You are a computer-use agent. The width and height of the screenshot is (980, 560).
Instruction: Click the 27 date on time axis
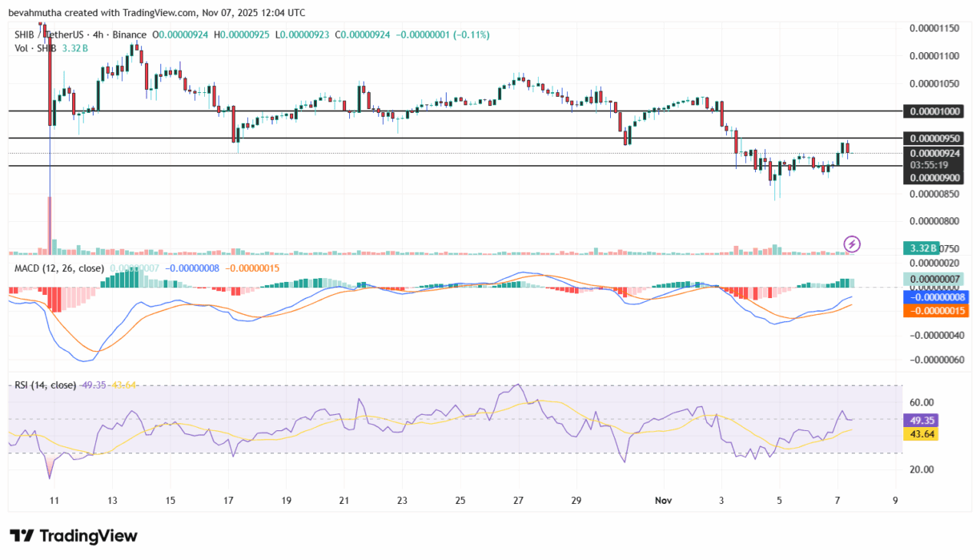pyautogui.click(x=519, y=500)
